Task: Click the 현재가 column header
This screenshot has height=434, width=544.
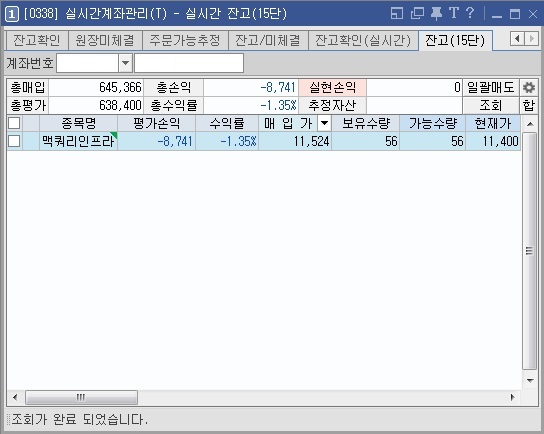Action: [x=493, y=123]
